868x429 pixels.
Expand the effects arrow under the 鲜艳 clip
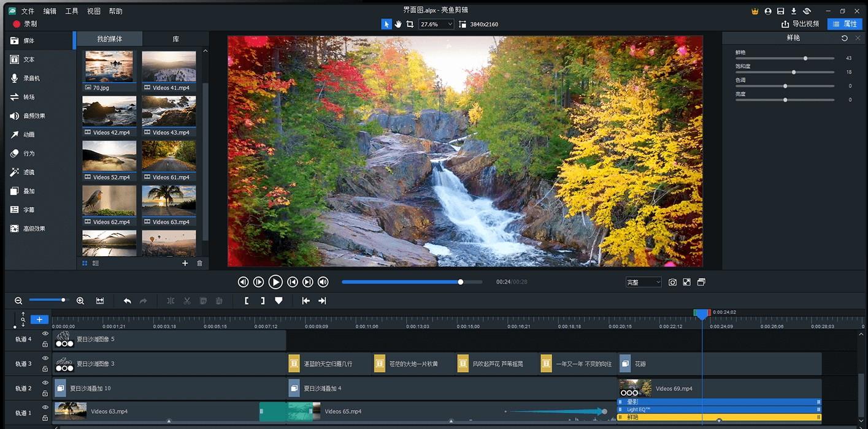pyautogui.click(x=719, y=421)
